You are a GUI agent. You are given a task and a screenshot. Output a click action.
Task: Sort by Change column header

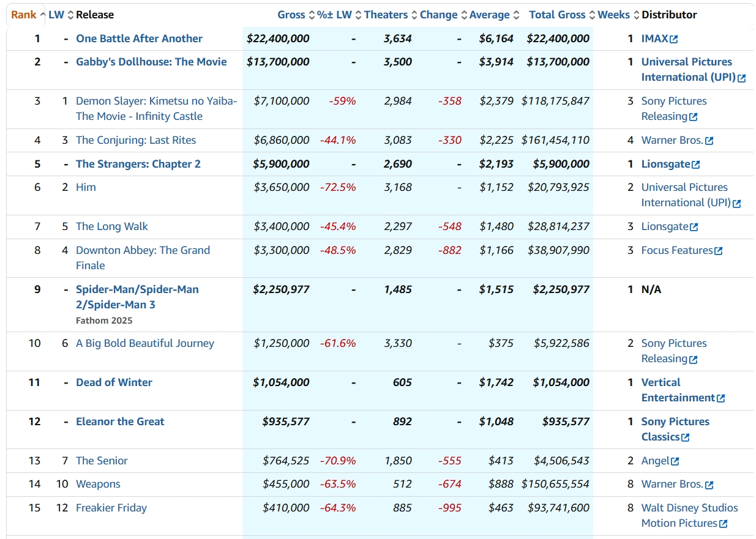(x=438, y=15)
